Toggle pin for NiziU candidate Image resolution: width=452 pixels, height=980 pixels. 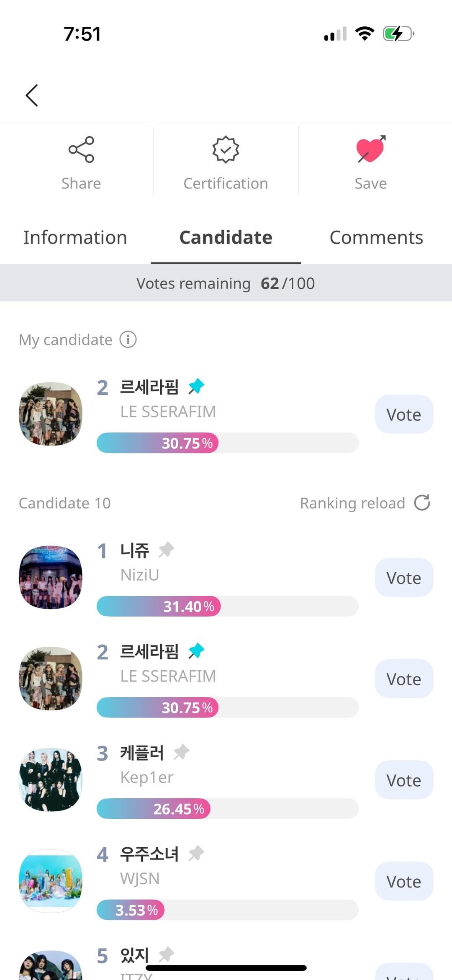(167, 550)
